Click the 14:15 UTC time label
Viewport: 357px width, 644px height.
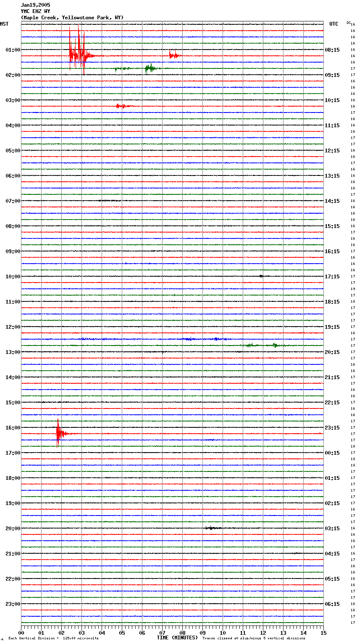tap(332, 201)
